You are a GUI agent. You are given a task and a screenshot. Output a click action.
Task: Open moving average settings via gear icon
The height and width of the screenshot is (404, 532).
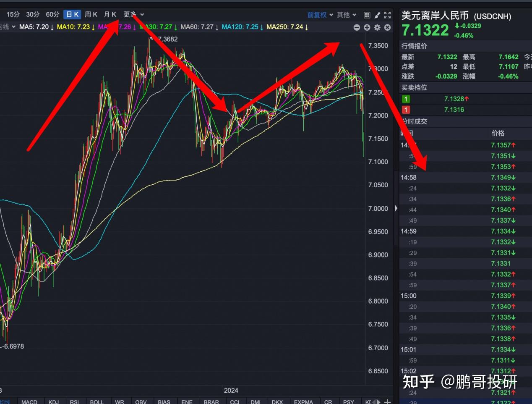click(x=377, y=27)
